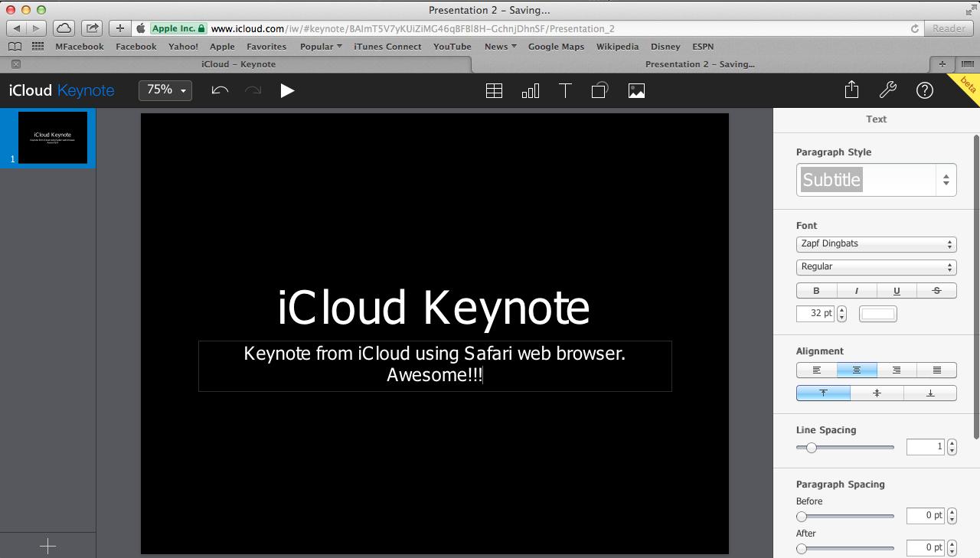Open the wrench tools menu
The width and height of the screenshot is (980, 558).
click(888, 90)
